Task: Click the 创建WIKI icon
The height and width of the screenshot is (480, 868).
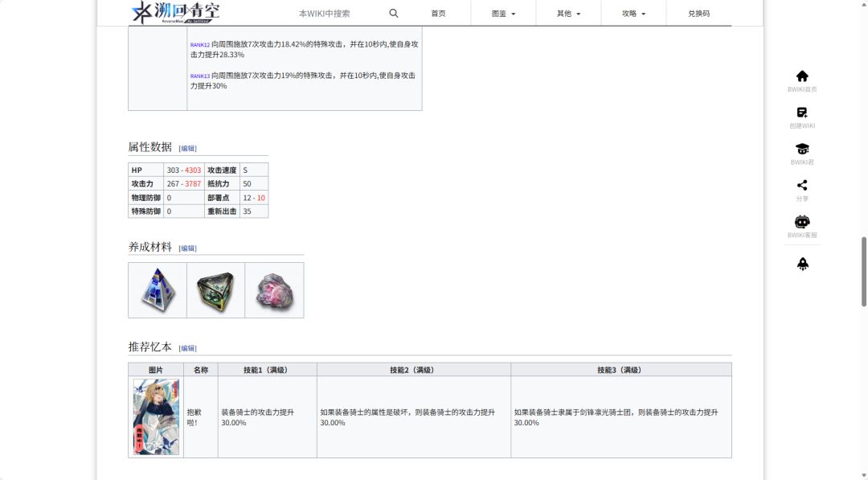Action: (802, 113)
